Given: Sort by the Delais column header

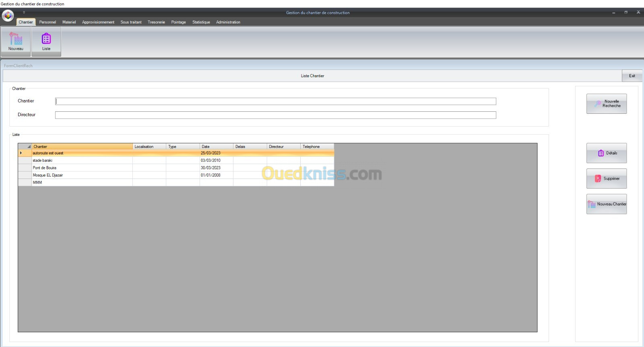Looking at the screenshot, I should 250,146.
